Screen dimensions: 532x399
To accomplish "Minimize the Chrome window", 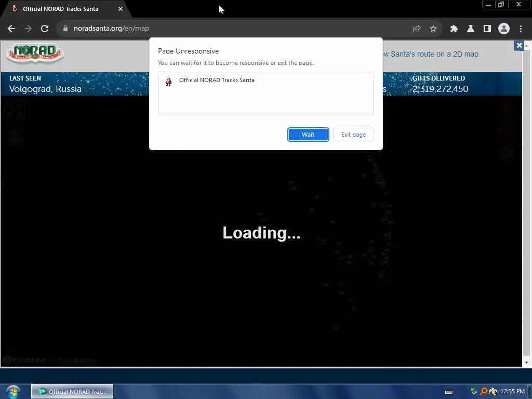I will coord(488,5).
